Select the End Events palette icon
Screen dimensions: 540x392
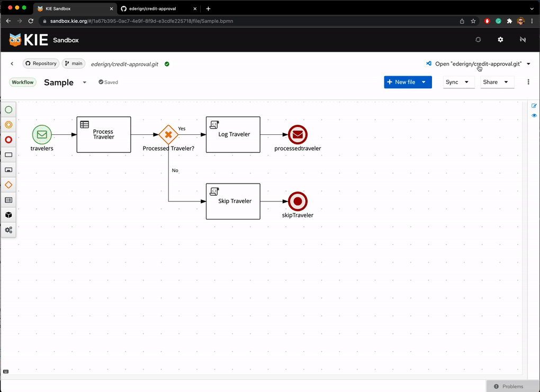tap(8, 140)
